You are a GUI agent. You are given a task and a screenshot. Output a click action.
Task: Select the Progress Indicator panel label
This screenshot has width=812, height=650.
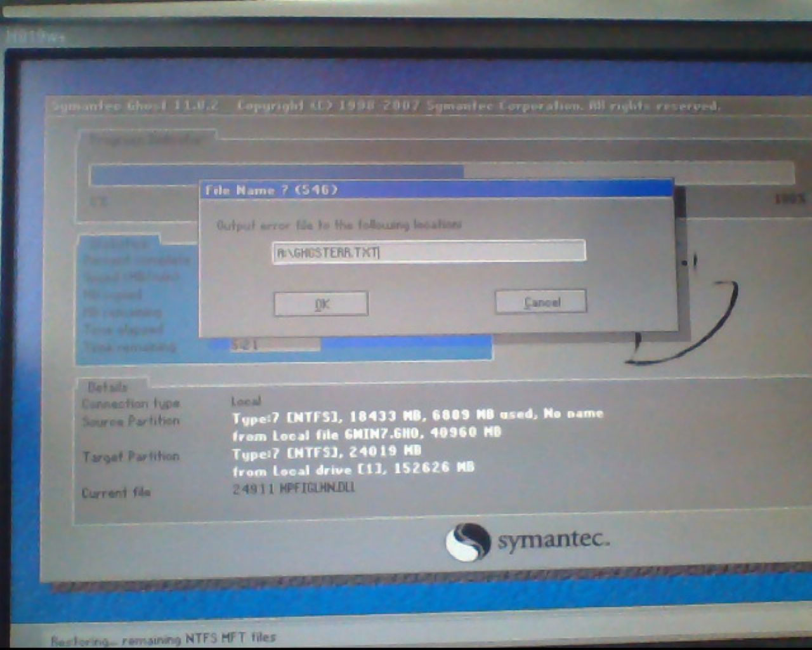pyautogui.click(x=146, y=139)
